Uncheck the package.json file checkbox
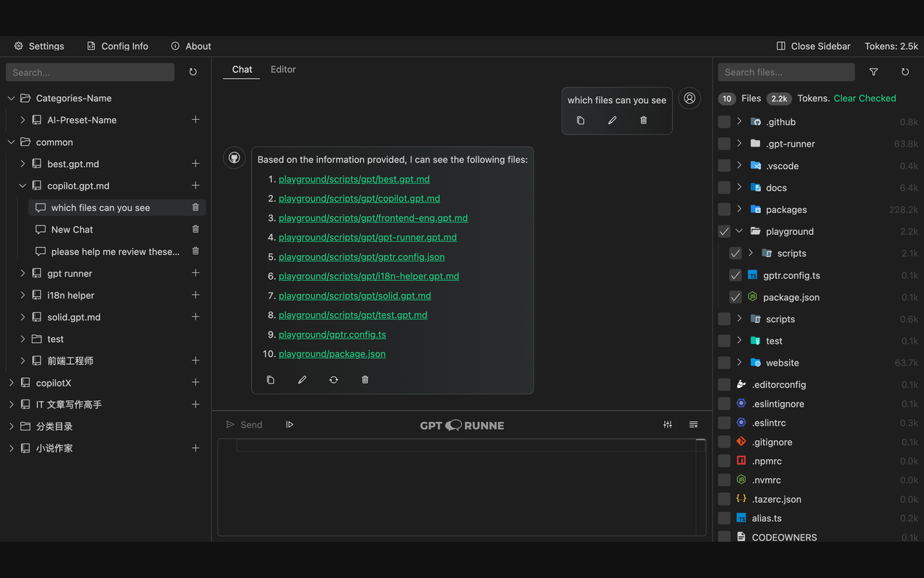Viewport: 924px width, 578px height. (736, 297)
